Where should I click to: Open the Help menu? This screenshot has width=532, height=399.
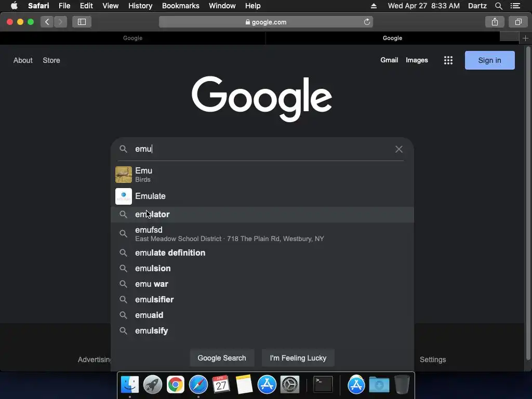(x=253, y=6)
